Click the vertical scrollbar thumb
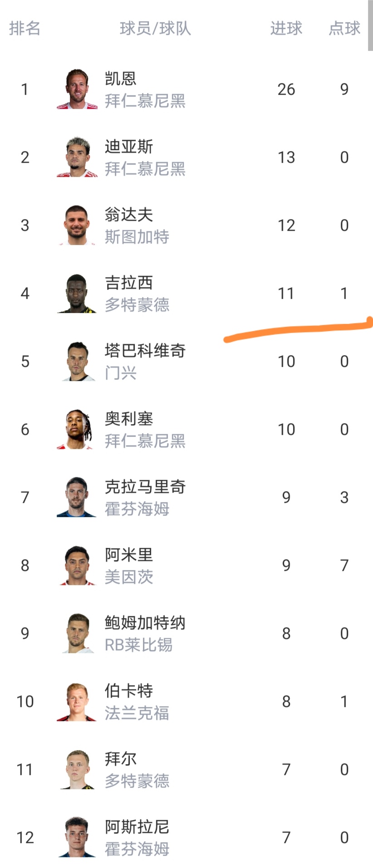 [370, 25]
